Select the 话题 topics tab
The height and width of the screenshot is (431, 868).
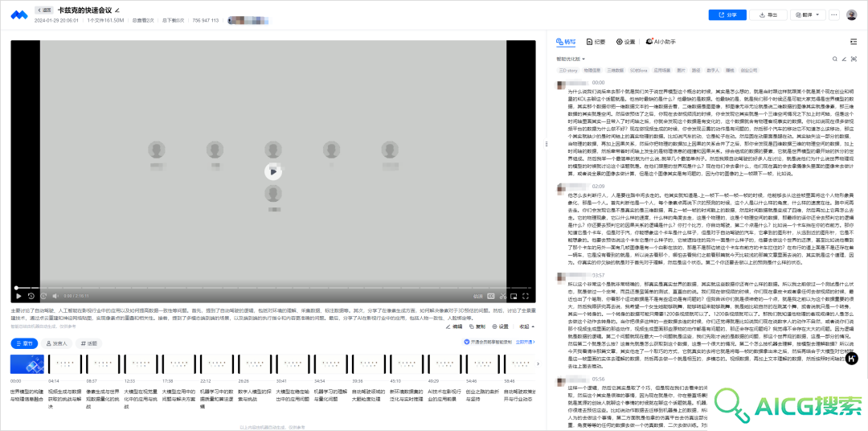point(88,343)
